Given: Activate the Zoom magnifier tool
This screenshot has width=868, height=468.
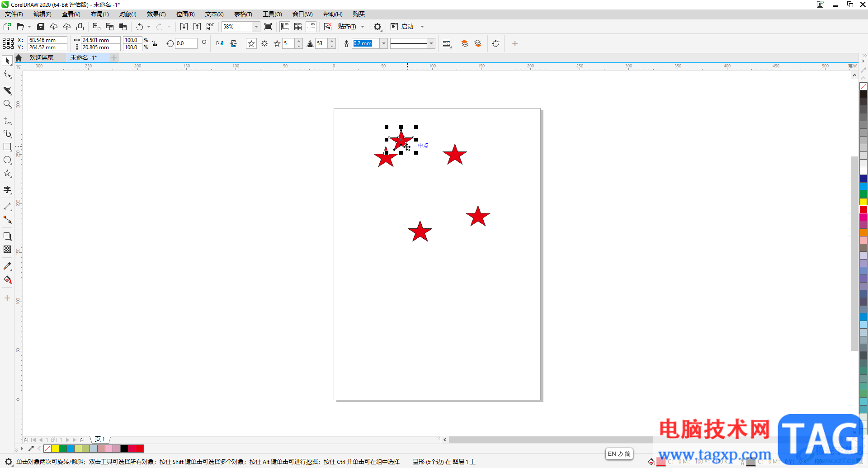Looking at the screenshot, I should (7, 104).
